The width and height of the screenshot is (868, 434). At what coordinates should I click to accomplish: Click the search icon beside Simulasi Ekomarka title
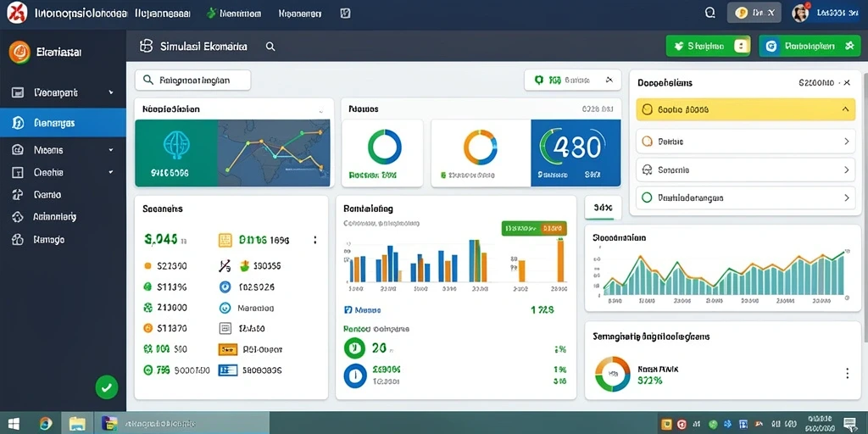[270, 47]
